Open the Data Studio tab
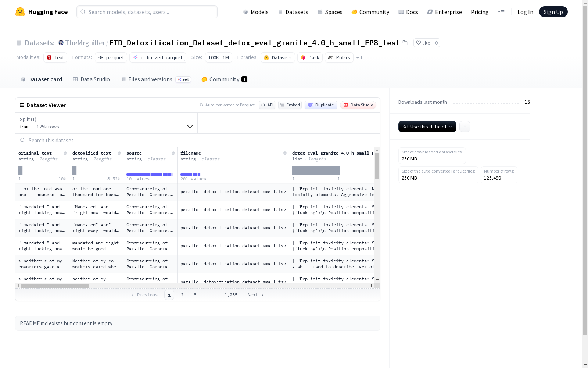 pos(91,79)
